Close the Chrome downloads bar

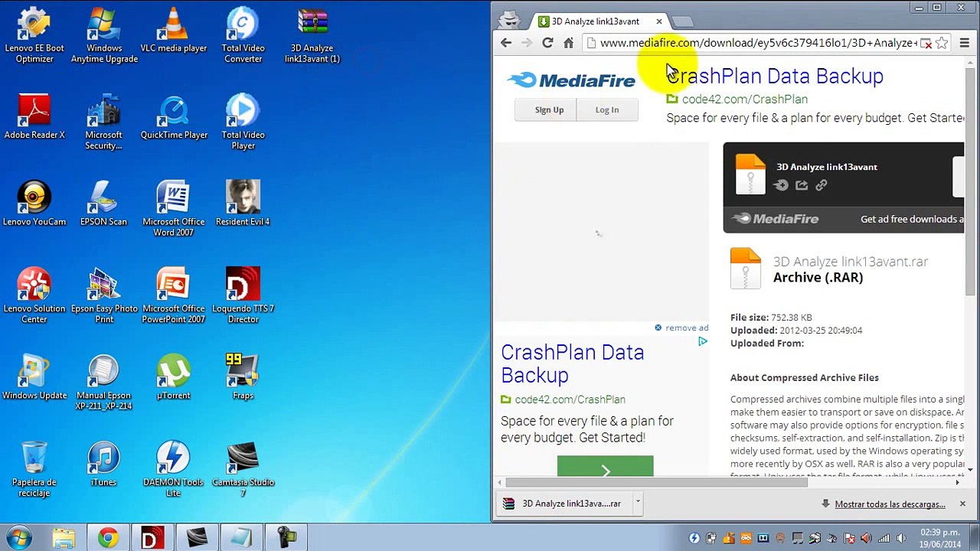click(962, 504)
